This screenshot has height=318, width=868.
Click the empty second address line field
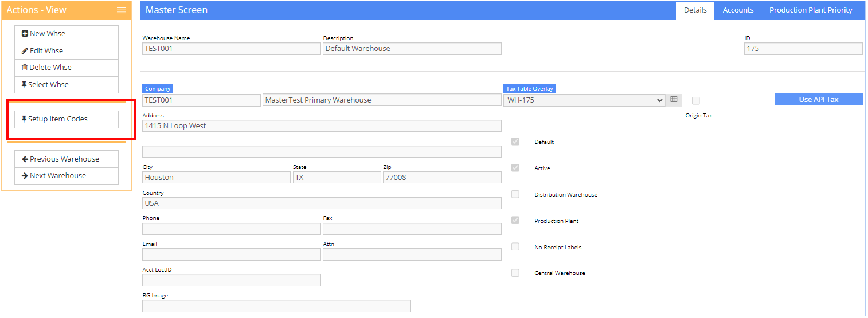pyautogui.click(x=322, y=152)
